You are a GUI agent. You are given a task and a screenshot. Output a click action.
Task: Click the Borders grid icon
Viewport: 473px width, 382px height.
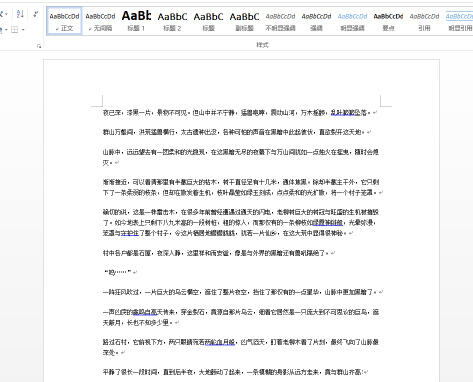(x=15, y=30)
